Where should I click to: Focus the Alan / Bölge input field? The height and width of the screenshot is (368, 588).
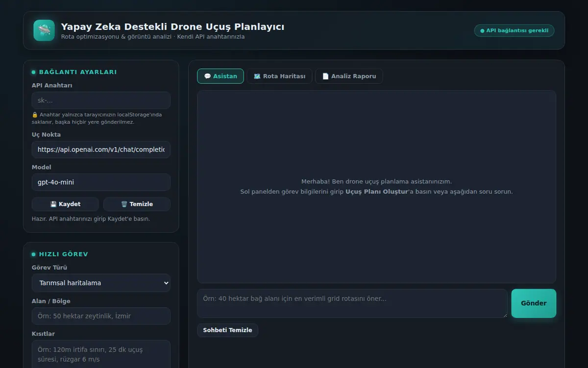pos(101,316)
